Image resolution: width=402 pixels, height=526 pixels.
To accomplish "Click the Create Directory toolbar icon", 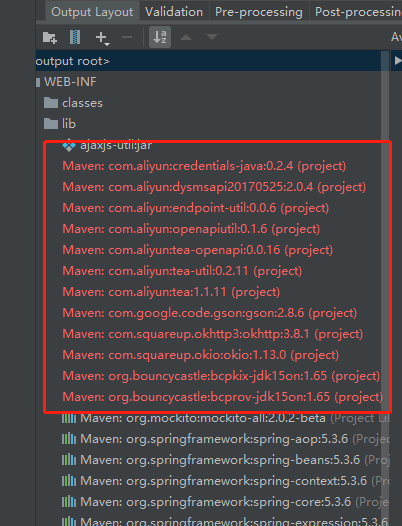I will click(50, 37).
